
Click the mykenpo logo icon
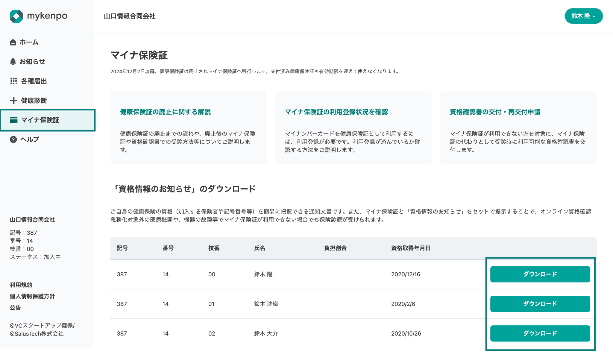(x=16, y=16)
